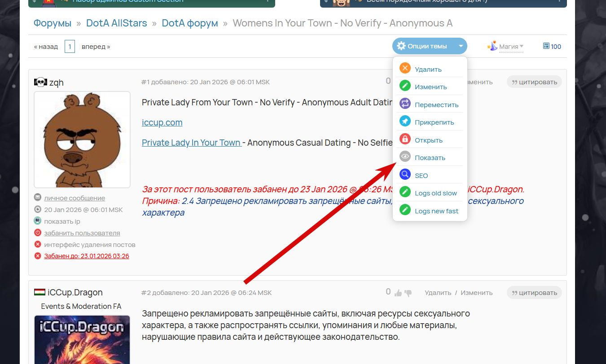Open the Private Lady In Your Town link
606x364 pixels.
click(192, 143)
